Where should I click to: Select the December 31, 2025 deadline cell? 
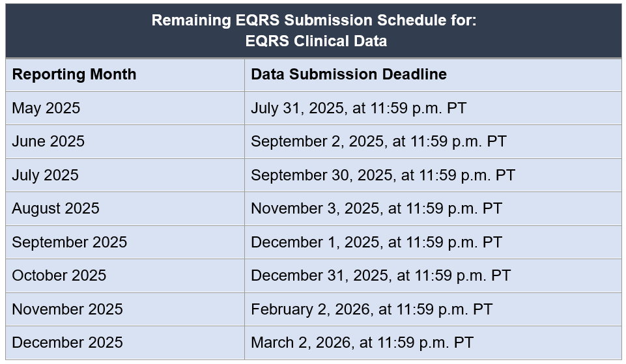[x=433, y=275]
